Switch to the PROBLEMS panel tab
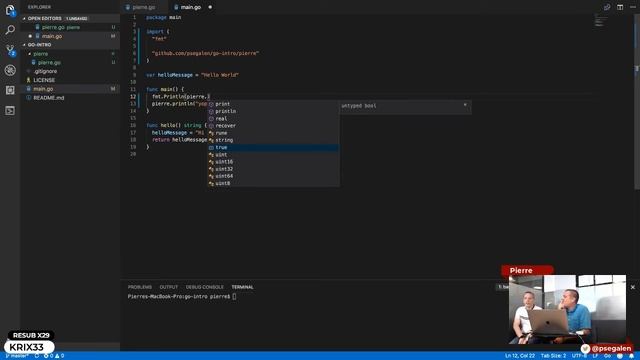This screenshot has width=640, height=360. point(140,287)
